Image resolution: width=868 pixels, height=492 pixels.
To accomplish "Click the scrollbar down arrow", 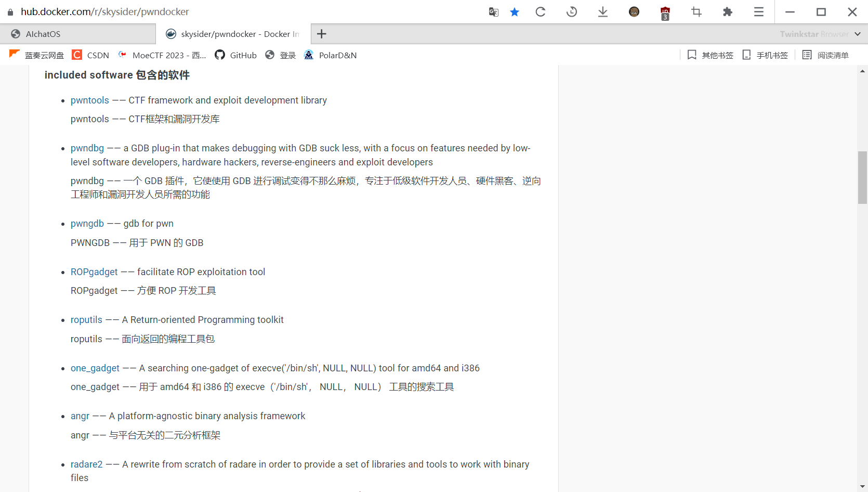I will click(x=862, y=487).
